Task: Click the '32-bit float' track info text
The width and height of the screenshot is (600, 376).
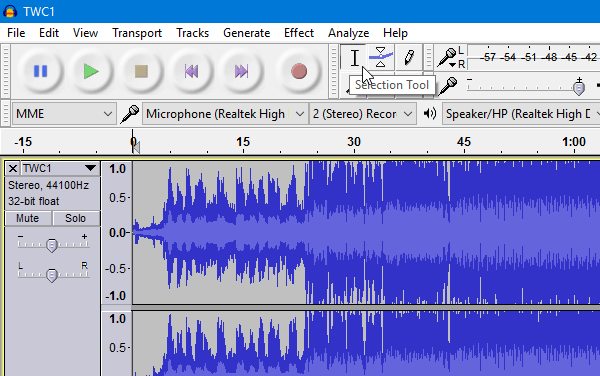Action: 34,201
